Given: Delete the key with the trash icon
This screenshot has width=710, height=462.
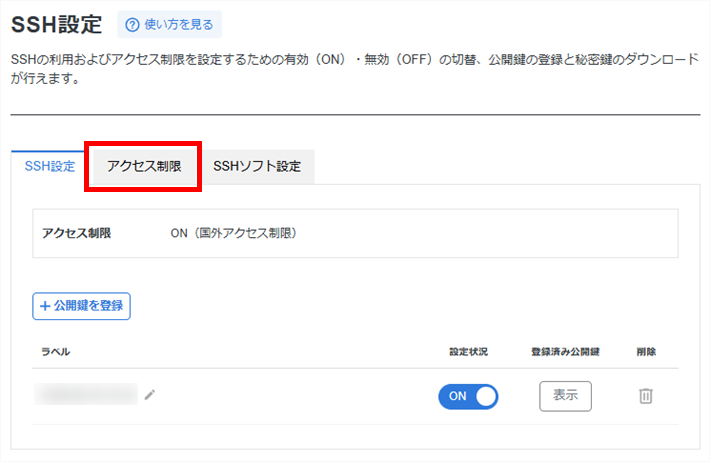Looking at the screenshot, I should pos(646,396).
